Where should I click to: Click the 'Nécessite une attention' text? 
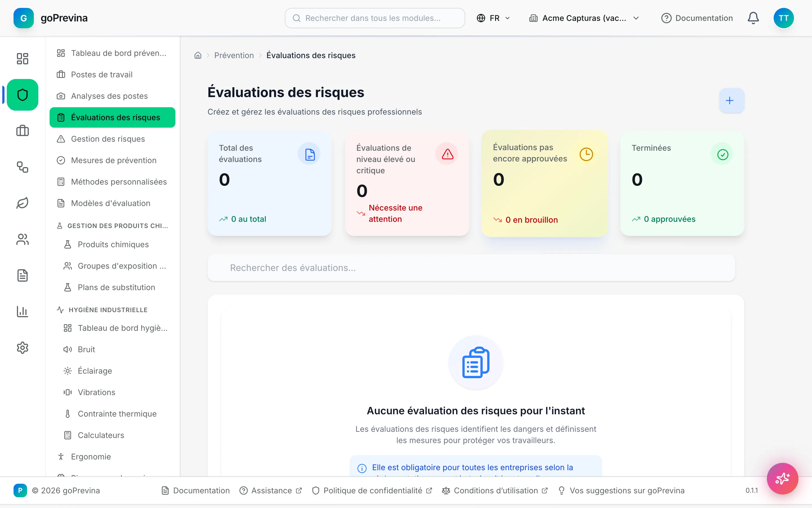coord(395,213)
